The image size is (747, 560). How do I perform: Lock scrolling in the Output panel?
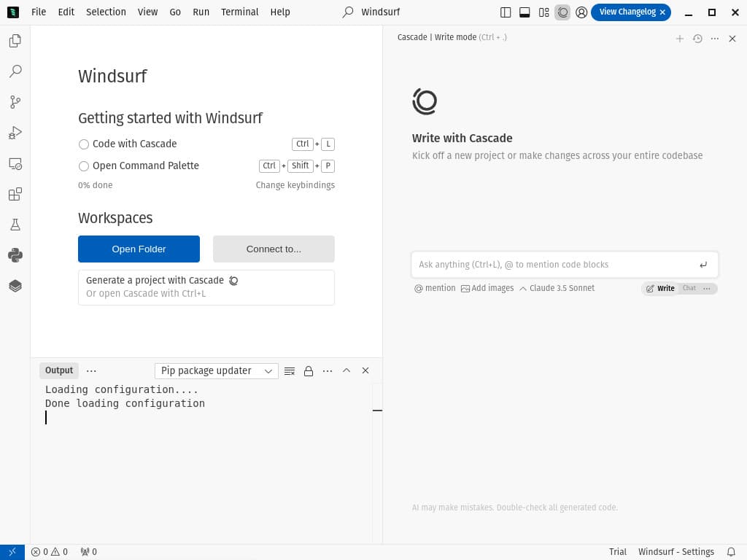pyautogui.click(x=307, y=370)
